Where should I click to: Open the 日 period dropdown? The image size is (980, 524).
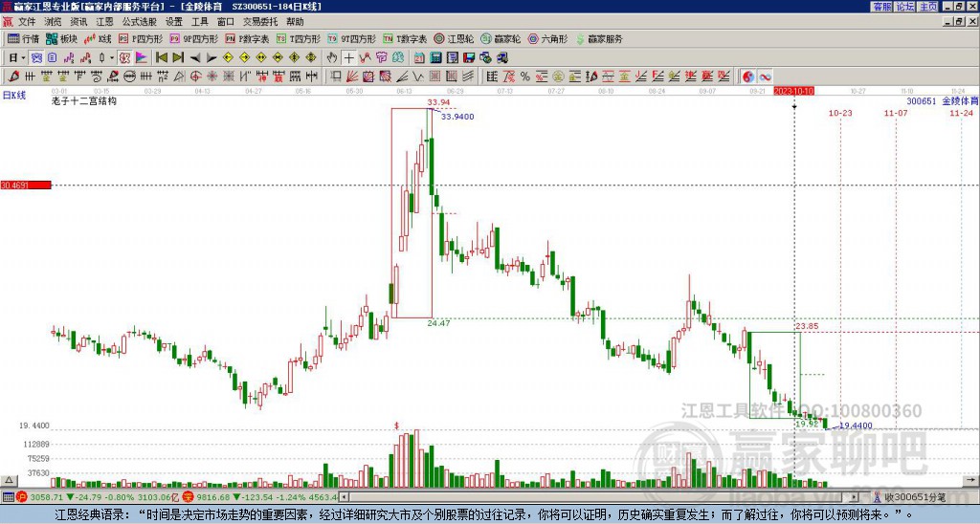(17, 57)
